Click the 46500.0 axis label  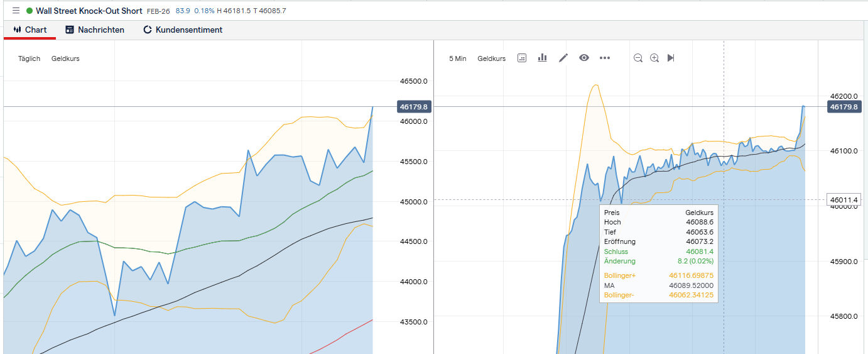(413, 81)
